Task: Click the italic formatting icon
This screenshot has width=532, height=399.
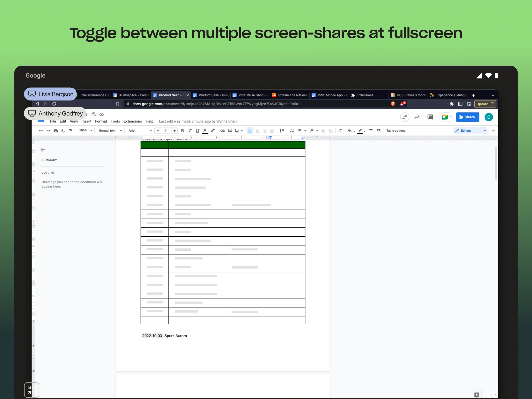Action: click(x=189, y=131)
